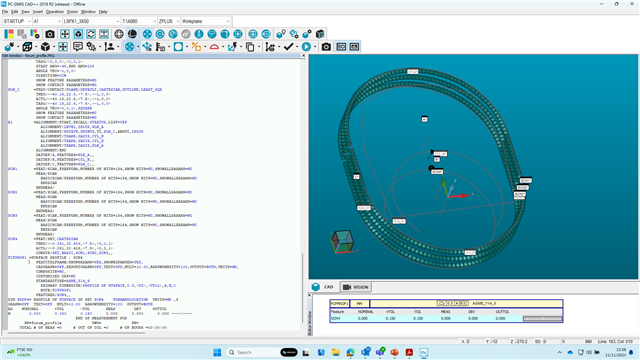640x360 pixels.
Task: Click the comment bubble icon
Action: point(78,47)
